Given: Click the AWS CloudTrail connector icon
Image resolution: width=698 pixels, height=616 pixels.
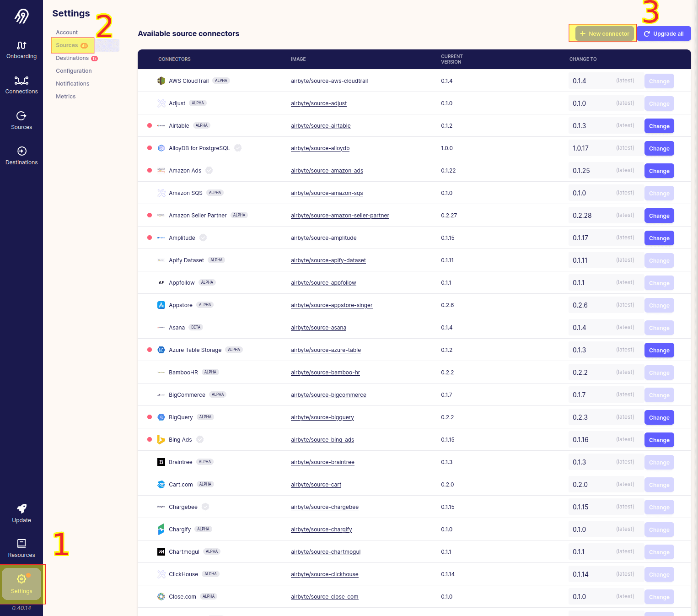Looking at the screenshot, I should pos(161,81).
